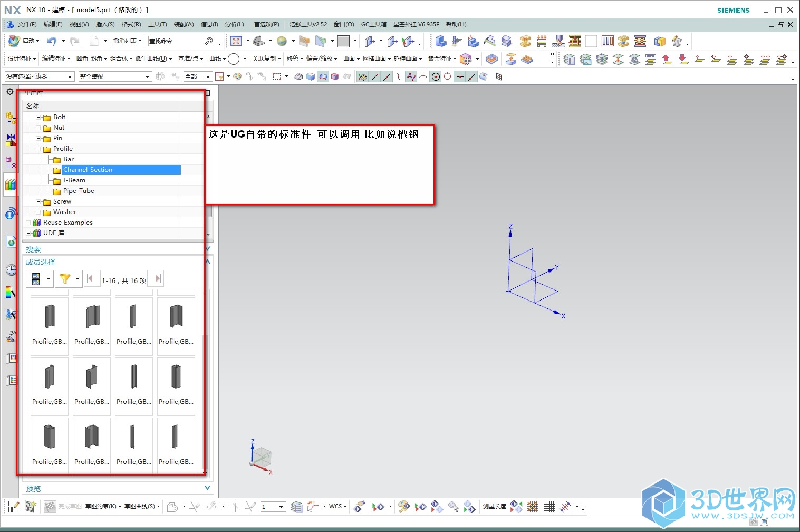
Task: Open the 全部 dropdown
Action: (x=198, y=76)
